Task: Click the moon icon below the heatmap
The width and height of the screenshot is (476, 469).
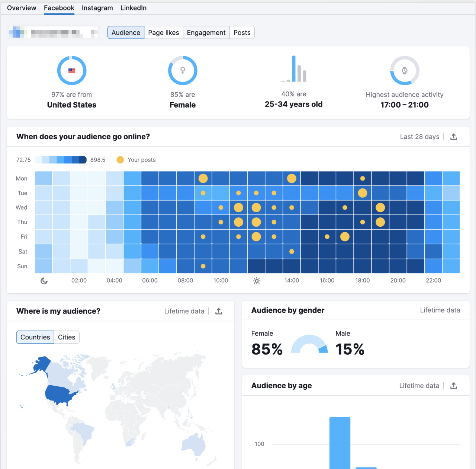Action: [44, 281]
